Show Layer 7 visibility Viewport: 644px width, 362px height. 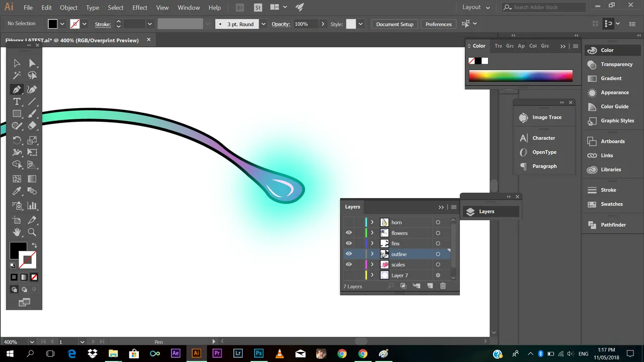pyautogui.click(x=349, y=275)
